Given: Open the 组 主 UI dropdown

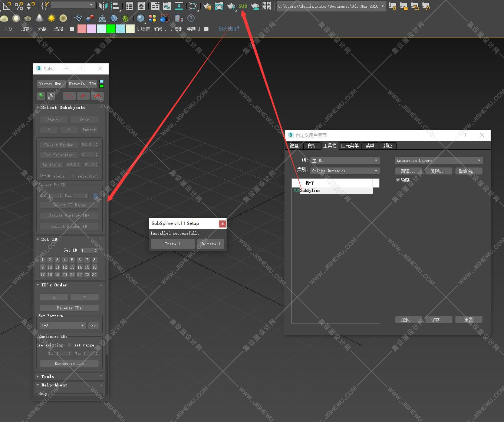Looking at the screenshot, I should (x=345, y=160).
